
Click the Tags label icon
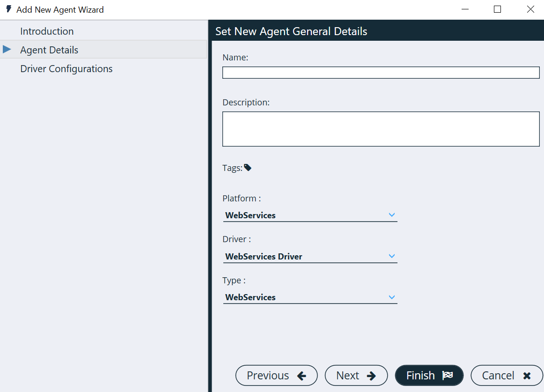tap(247, 168)
